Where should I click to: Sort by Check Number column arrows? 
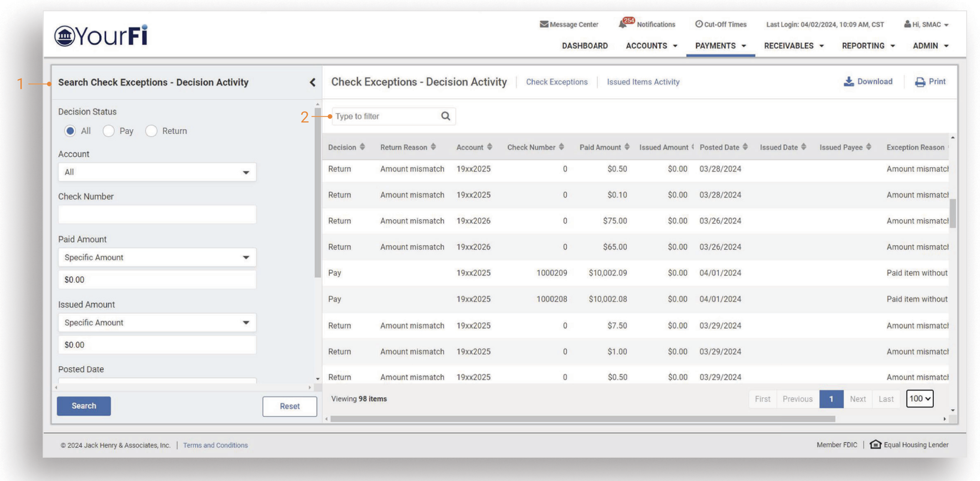[x=562, y=147]
